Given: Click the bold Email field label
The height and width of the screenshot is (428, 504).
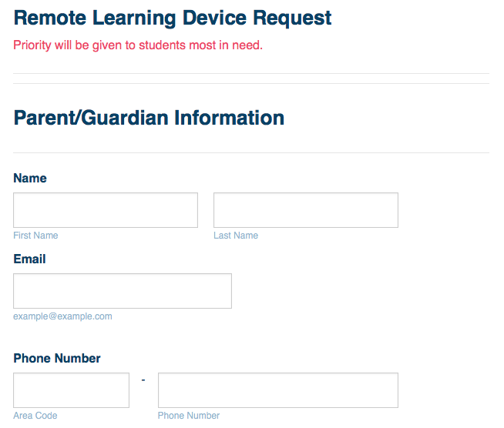Looking at the screenshot, I should coord(30,259).
